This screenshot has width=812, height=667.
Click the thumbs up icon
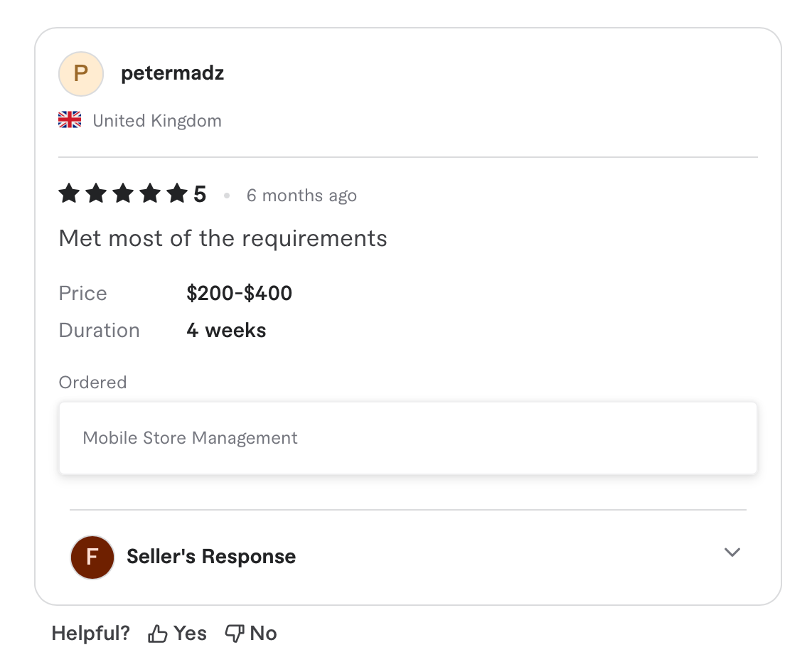point(156,632)
